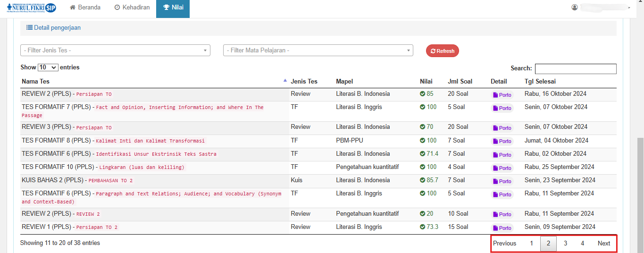The width and height of the screenshot is (644, 253).
Task: Open the Beranda home tab
Action: pyautogui.click(x=85, y=8)
